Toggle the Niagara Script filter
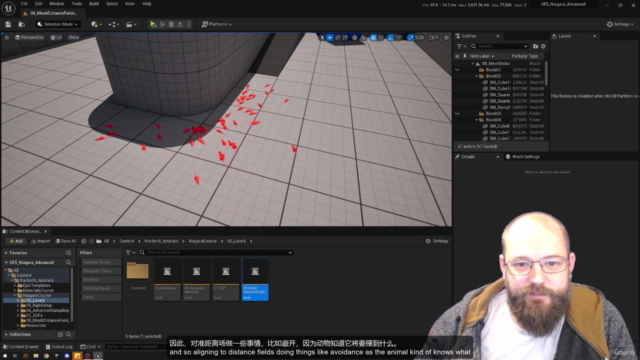This screenshot has width=640, height=360. point(100,262)
